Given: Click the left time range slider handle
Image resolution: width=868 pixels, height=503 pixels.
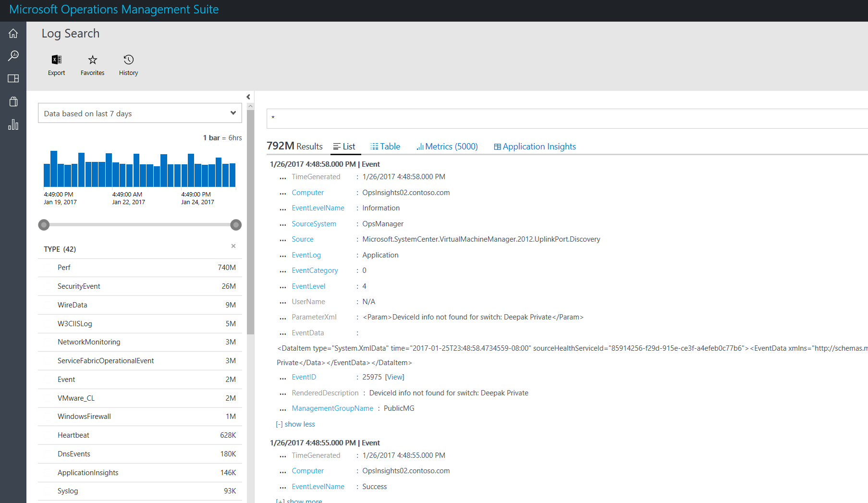Looking at the screenshot, I should coord(44,224).
